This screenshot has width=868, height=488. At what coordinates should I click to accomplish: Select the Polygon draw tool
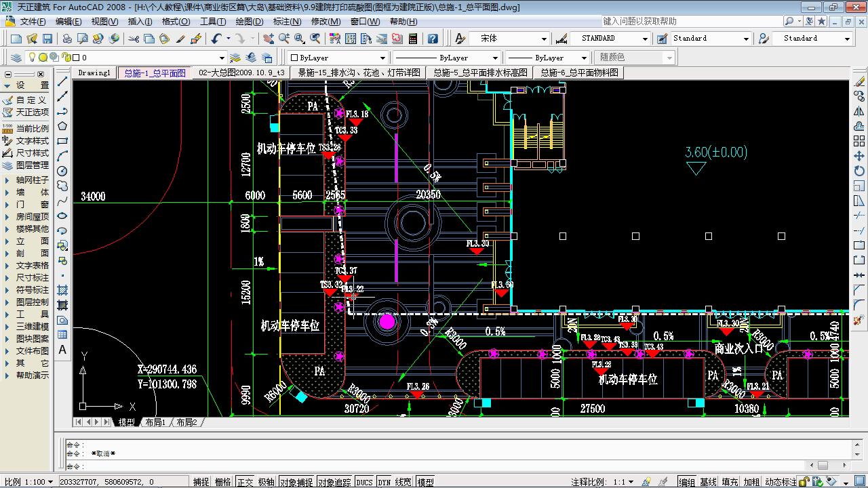click(62, 126)
